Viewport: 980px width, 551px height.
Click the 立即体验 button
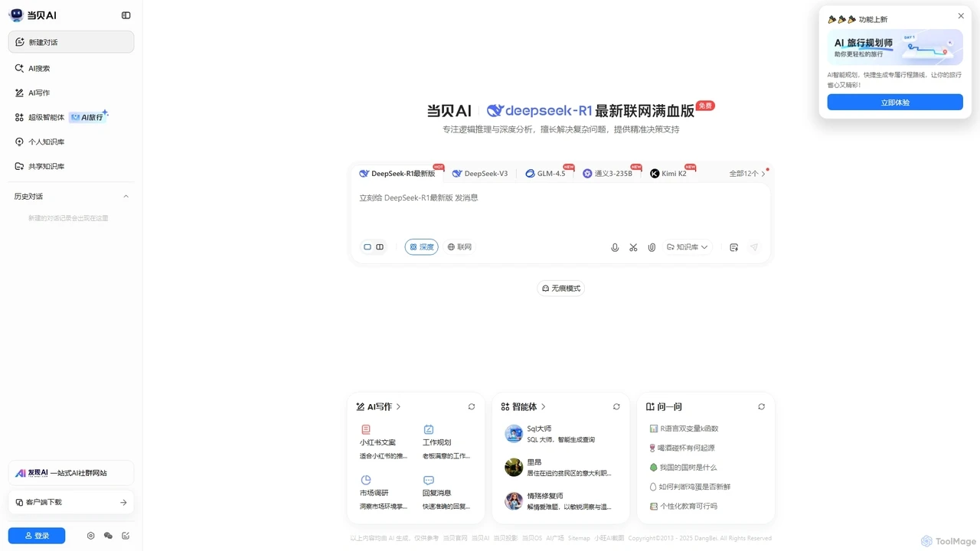pos(895,102)
